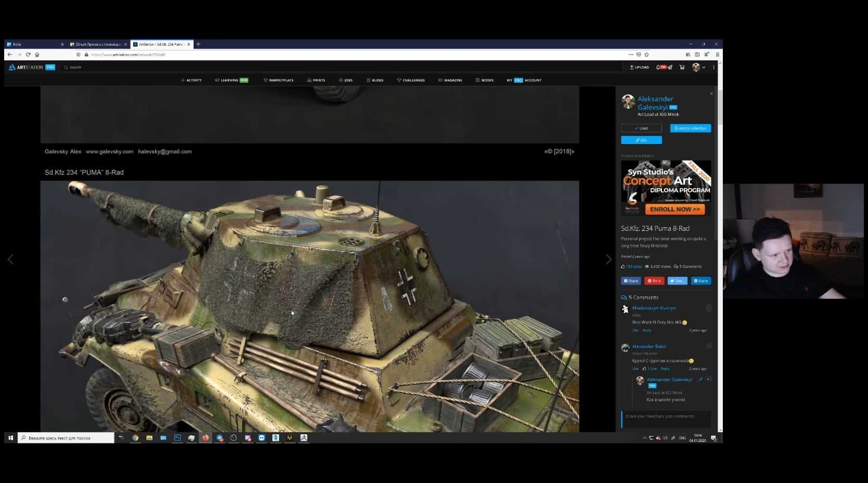
Task: Open options menu for Alexander Babii's comment
Action: coord(709,346)
